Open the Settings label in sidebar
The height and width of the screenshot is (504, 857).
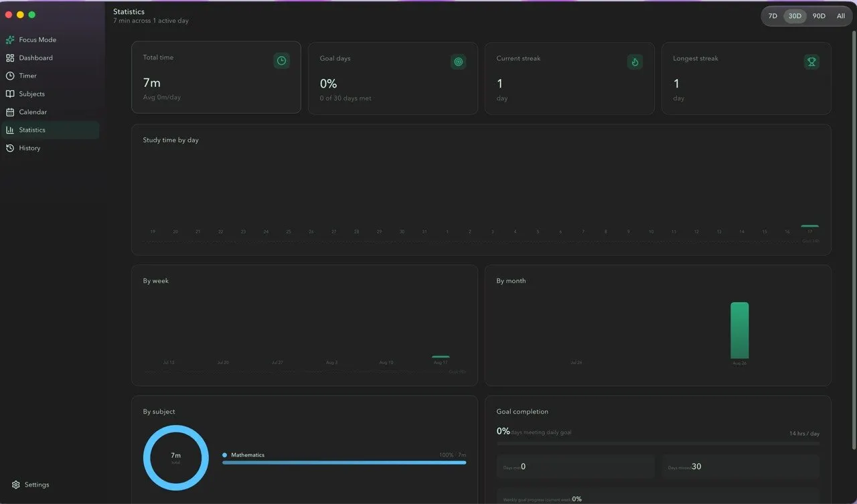37,485
